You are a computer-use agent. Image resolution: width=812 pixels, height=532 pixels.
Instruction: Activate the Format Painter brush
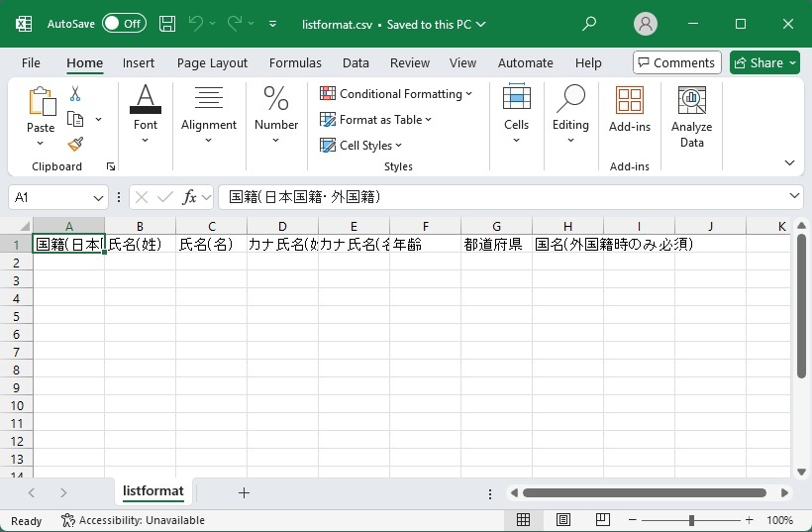point(75,144)
